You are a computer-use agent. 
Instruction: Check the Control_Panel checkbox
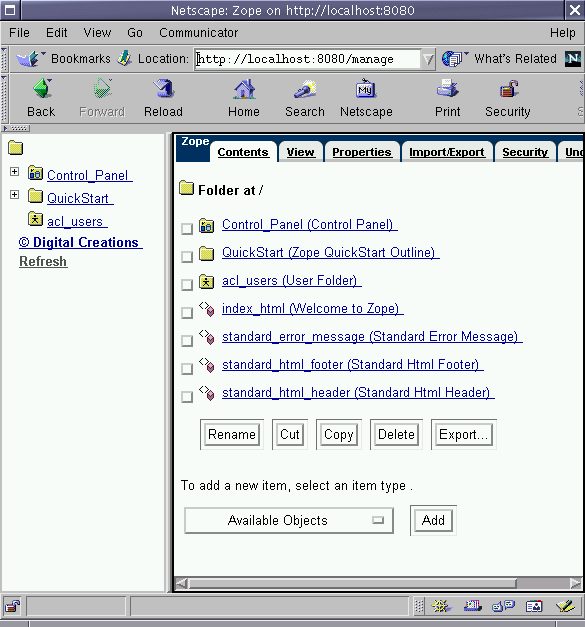click(187, 229)
